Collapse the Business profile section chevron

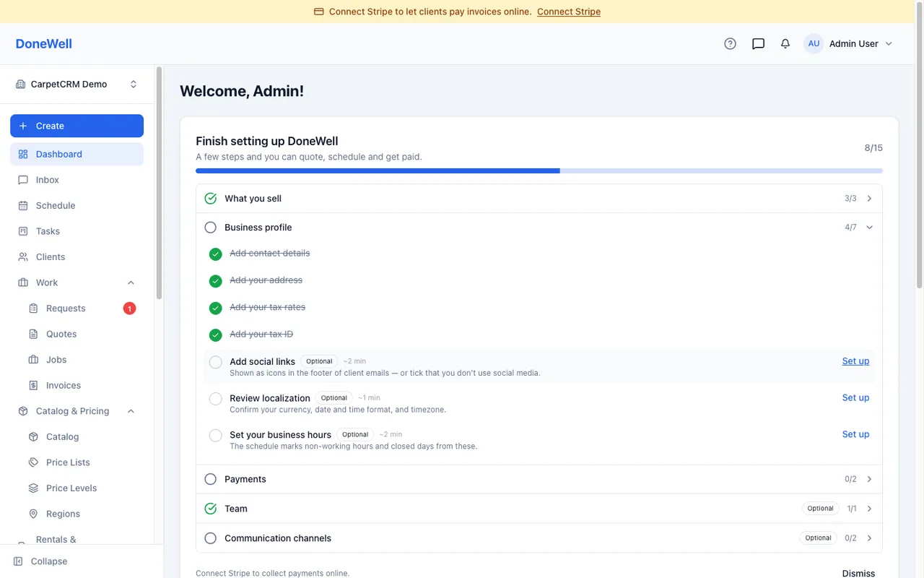(x=869, y=228)
